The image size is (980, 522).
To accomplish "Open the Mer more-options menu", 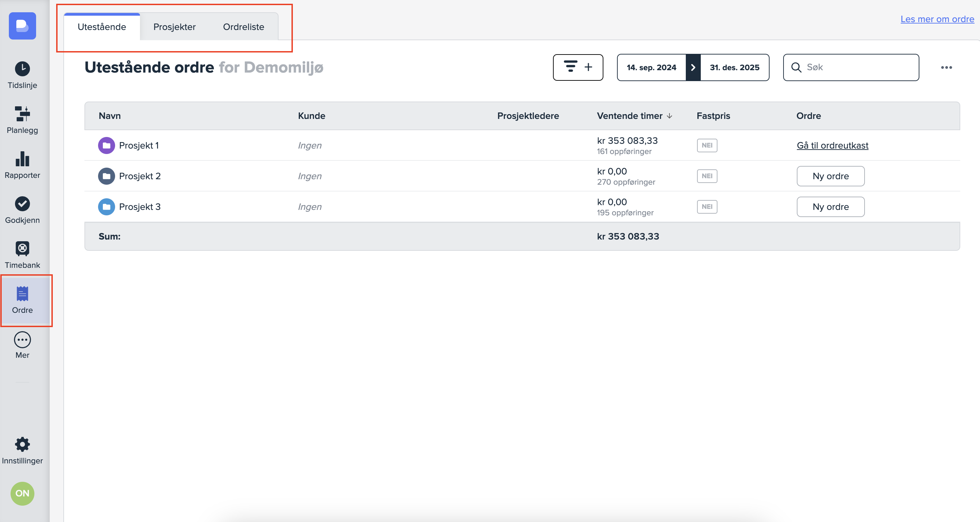I will point(22,340).
